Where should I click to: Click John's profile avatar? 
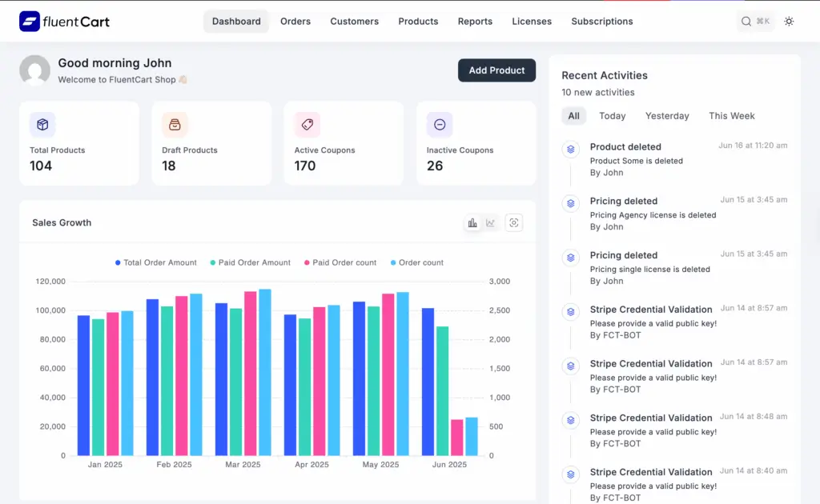pyautogui.click(x=34, y=70)
